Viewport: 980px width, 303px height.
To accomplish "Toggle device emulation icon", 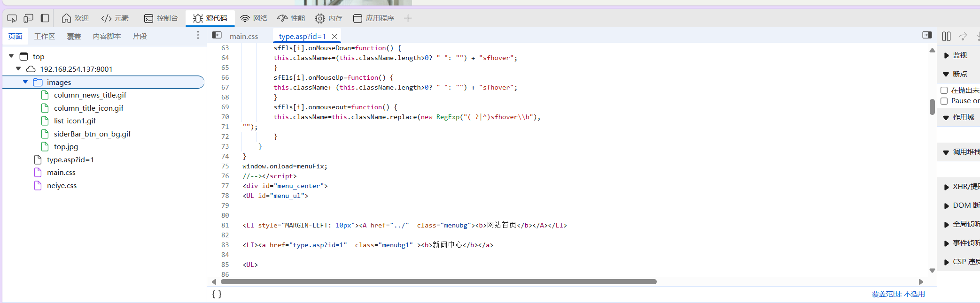I will click(28, 18).
